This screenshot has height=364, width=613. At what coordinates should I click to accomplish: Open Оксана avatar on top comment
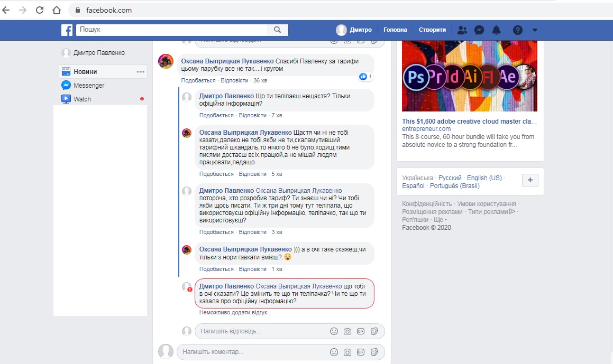coord(166,61)
